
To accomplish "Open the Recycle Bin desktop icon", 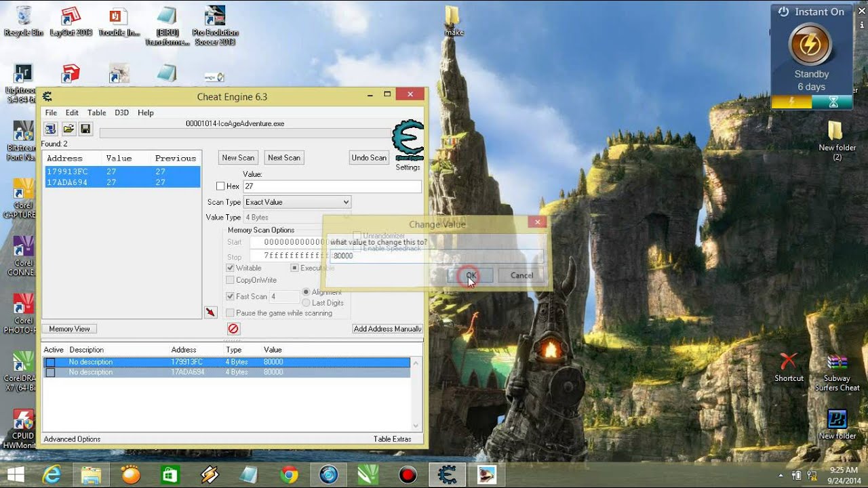I will pos(24,21).
